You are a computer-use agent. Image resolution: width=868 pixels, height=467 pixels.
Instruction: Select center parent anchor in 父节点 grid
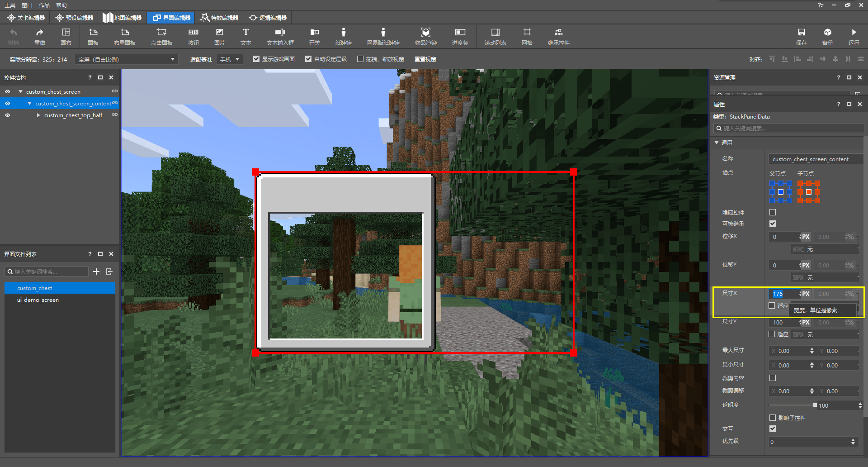point(781,192)
